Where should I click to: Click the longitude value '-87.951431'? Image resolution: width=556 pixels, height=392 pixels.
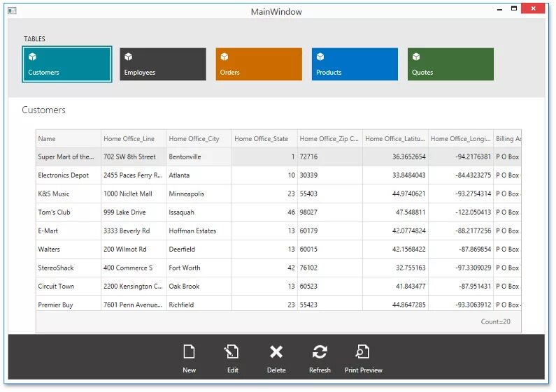(x=475, y=286)
